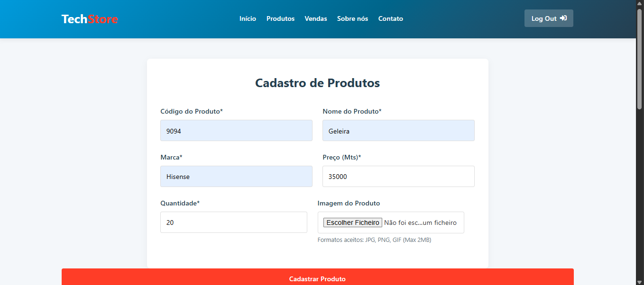Viewport: 644px width, 285px height.
Task: Go to the Início page
Action: 248,19
